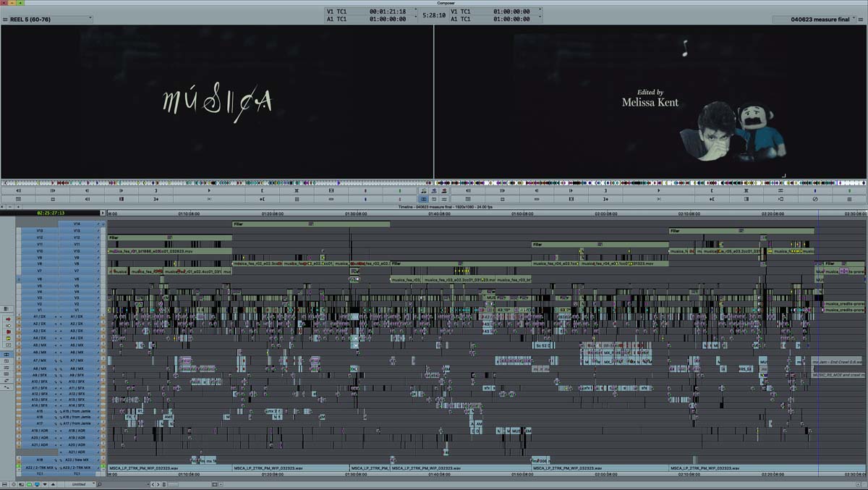Viewport: 868px width, 490px height.
Task: Step back ten frames in record monitor
Action: (x=468, y=190)
